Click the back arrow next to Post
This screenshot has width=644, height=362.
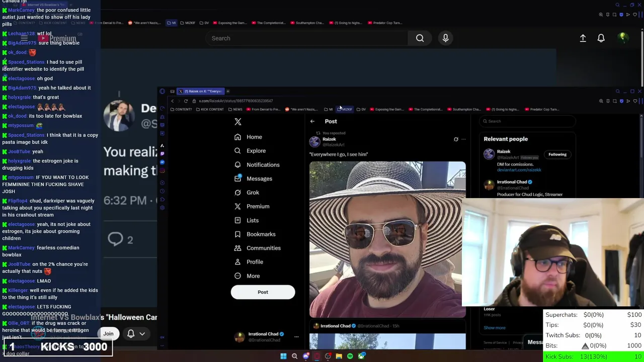pos(312,121)
